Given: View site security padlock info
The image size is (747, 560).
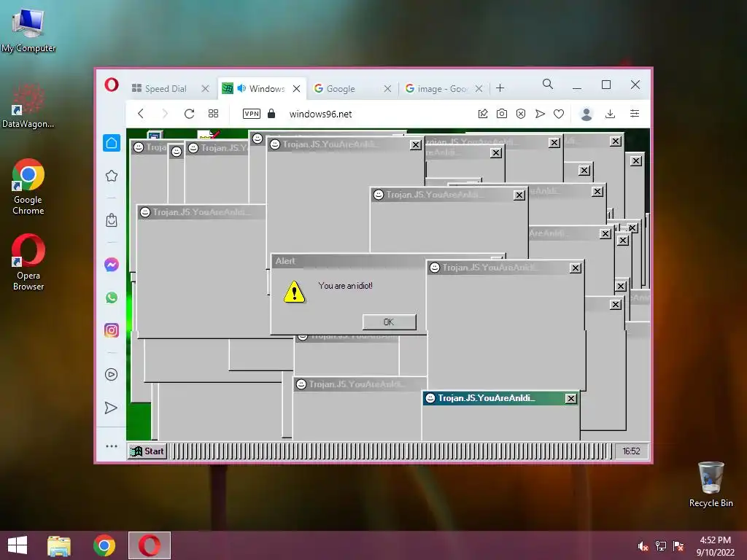Looking at the screenshot, I should click(271, 113).
